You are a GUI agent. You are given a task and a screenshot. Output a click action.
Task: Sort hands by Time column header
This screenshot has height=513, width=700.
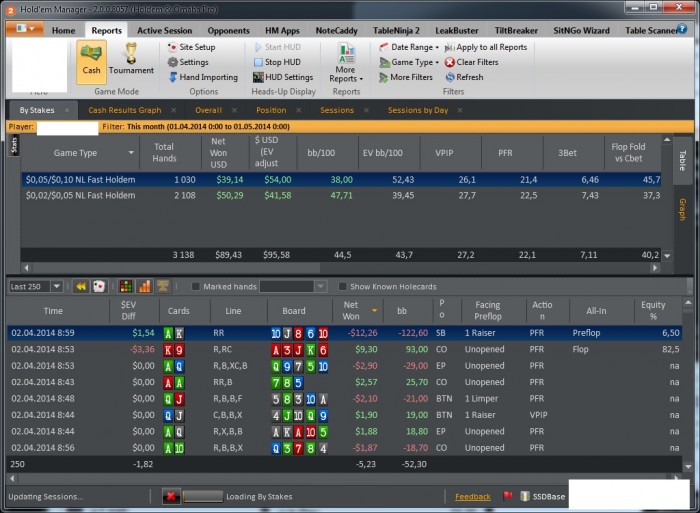tap(53, 311)
